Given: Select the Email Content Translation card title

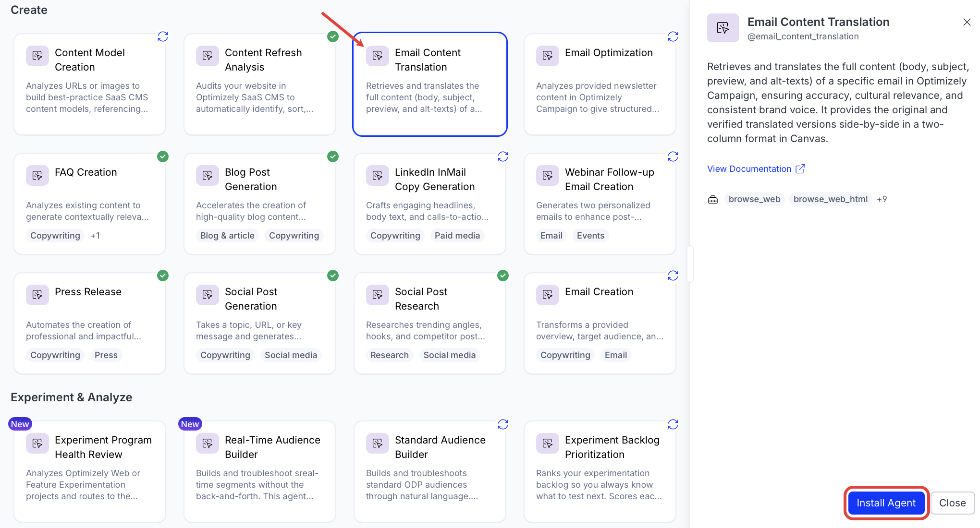Looking at the screenshot, I should tap(428, 60).
